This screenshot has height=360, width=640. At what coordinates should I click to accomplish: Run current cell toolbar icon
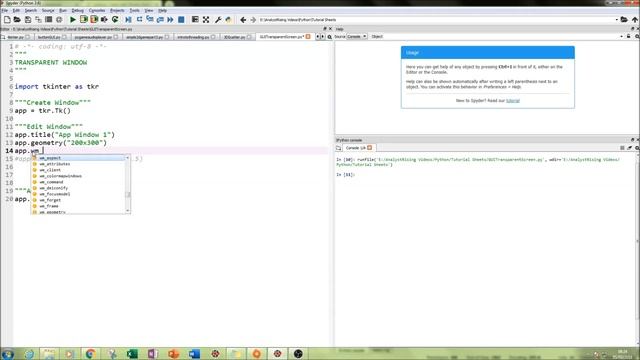click(x=84, y=20)
